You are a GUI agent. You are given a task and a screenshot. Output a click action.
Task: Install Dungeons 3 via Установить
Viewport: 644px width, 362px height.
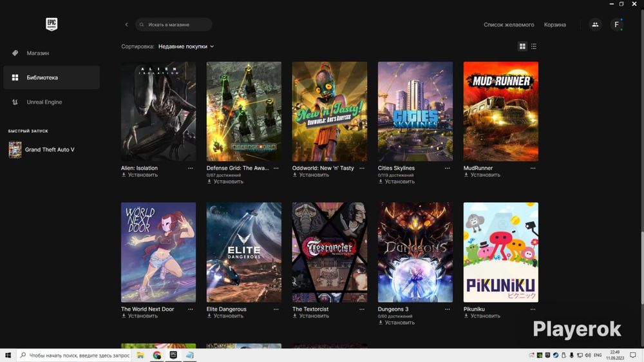[x=396, y=323]
